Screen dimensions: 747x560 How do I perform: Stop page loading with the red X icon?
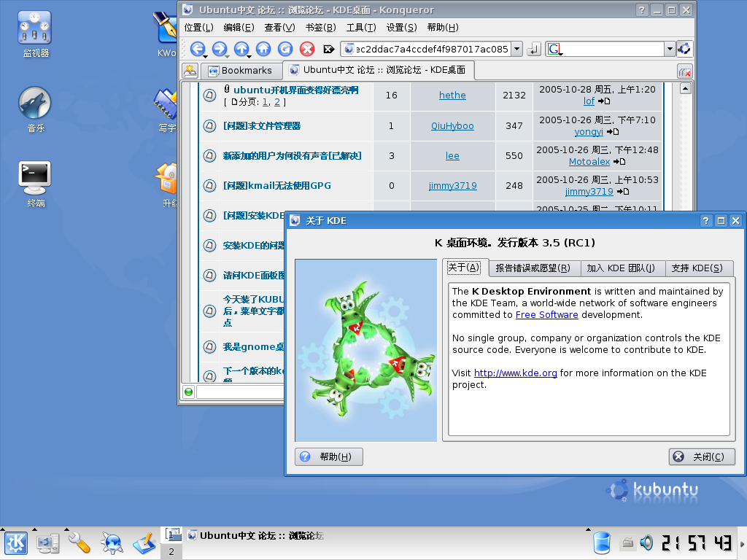click(307, 49)
